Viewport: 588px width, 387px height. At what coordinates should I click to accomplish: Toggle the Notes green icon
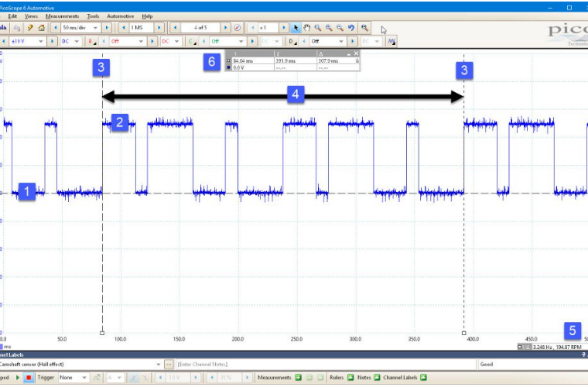(377, 378)
